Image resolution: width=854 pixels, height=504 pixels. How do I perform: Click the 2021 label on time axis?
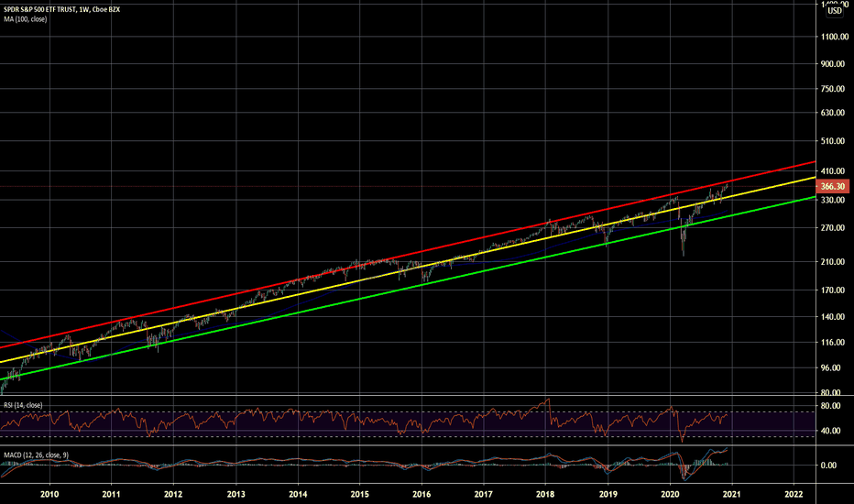[731, 494]
